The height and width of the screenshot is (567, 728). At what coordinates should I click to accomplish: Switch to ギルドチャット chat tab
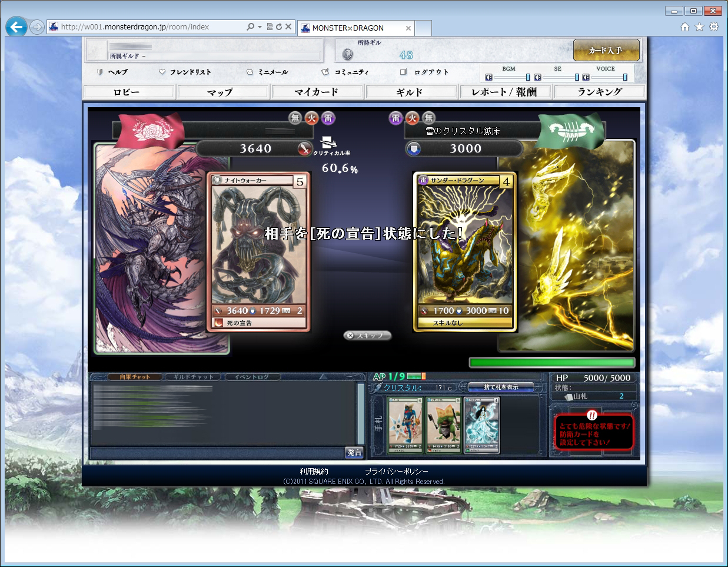[194, 377]
